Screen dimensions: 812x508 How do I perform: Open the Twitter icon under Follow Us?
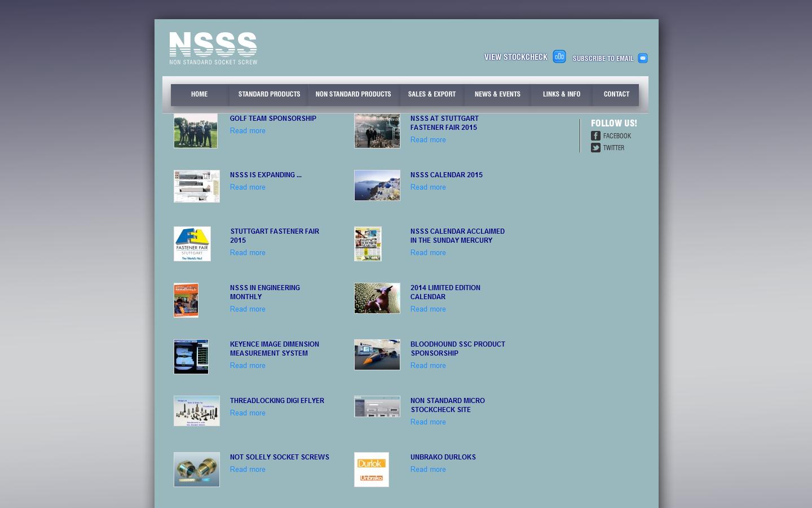[595, 148]
